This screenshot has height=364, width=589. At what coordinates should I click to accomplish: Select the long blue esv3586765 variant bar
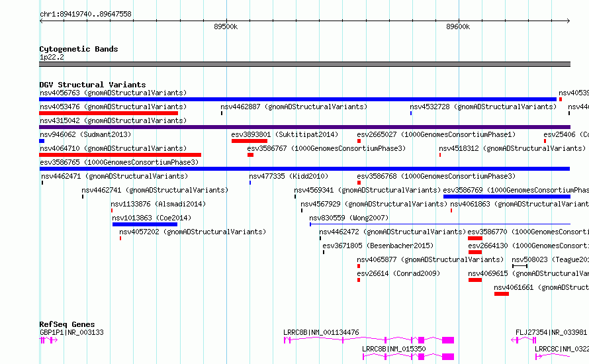click(304, 169)
